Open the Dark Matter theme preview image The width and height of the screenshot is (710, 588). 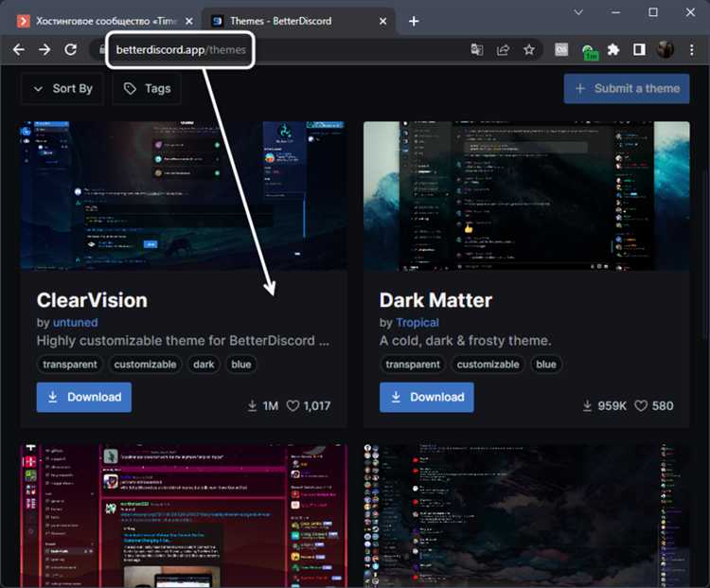[526, 196]
